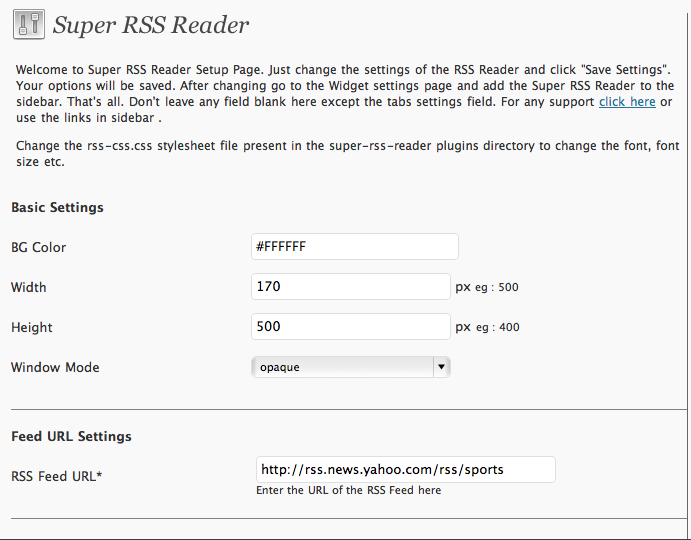Click the Super RSS Reader page title
The height and width of the screenshot is (540, 691).
tap(151, 25)
